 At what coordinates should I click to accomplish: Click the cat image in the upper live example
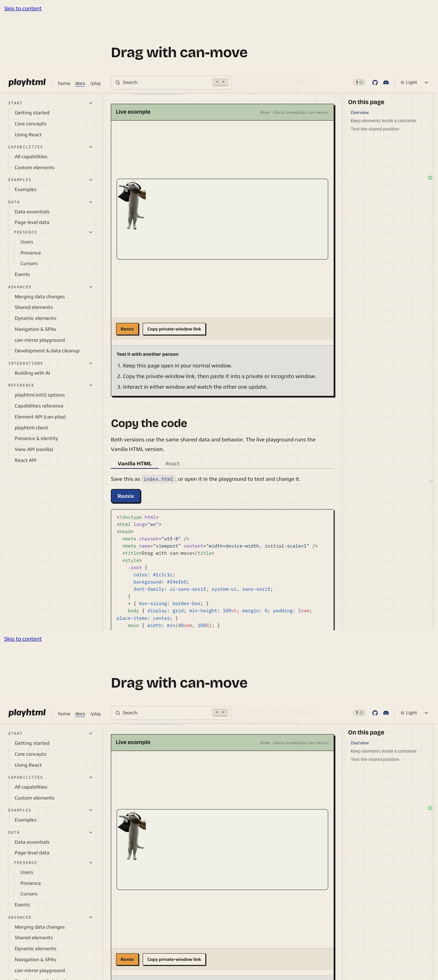tap(132, 205)
